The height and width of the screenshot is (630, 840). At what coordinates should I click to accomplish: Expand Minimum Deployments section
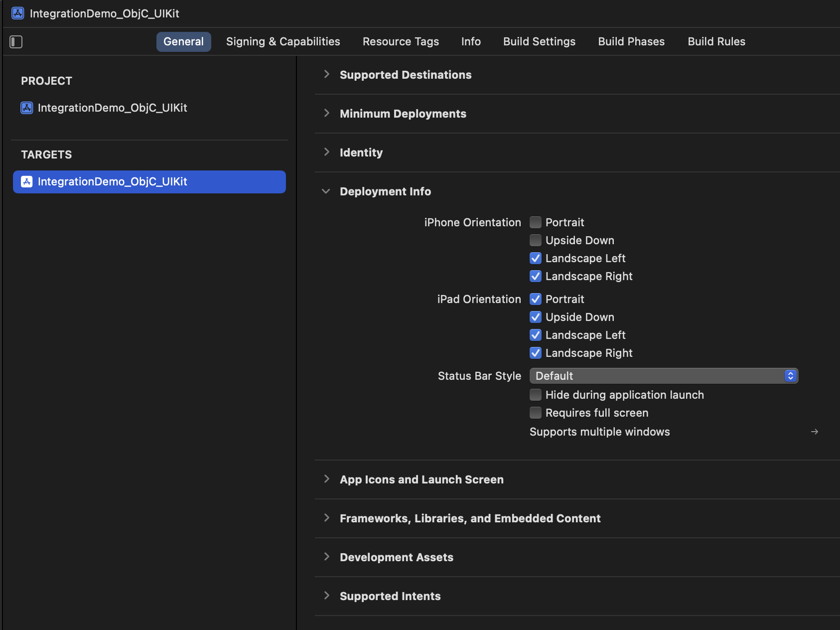tap(326, 113)
